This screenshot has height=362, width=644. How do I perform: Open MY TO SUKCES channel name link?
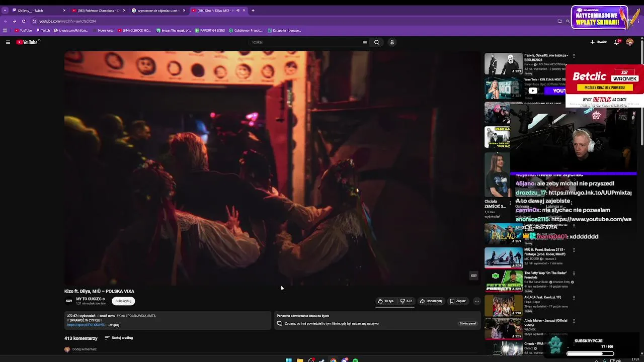89,299
